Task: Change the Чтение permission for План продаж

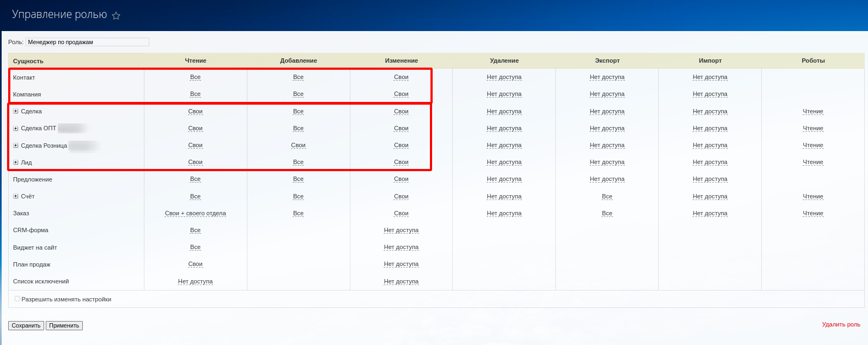Action: pyautogui.click(x=196, y=264)
